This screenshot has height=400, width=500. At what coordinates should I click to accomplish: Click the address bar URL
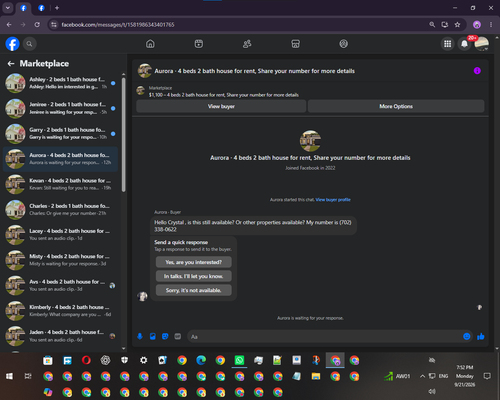118,25
